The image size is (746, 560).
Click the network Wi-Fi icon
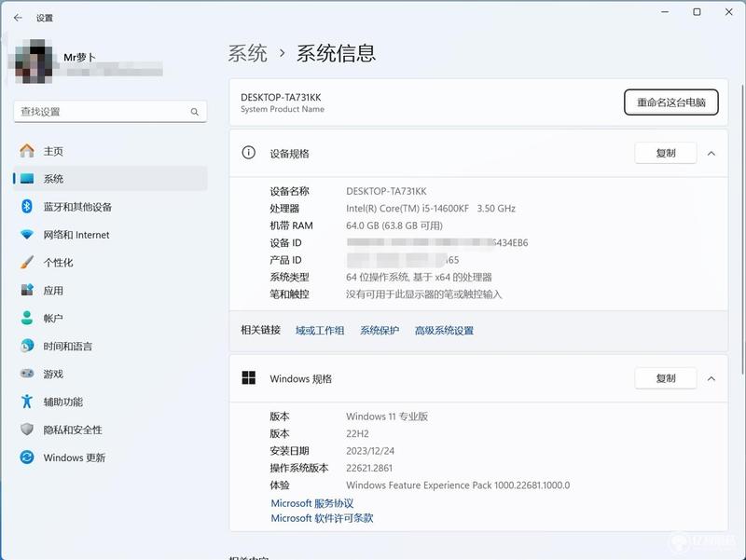(x=27, y=235)
